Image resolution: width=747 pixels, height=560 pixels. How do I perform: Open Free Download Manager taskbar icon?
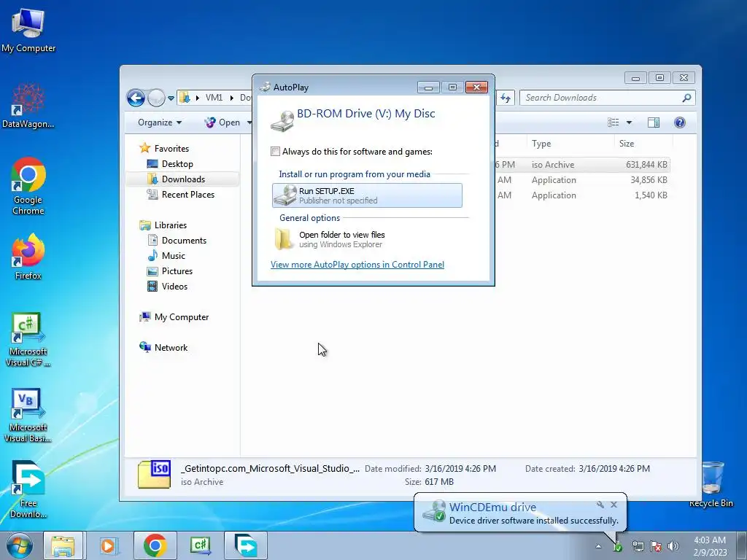tap(246, 545)
